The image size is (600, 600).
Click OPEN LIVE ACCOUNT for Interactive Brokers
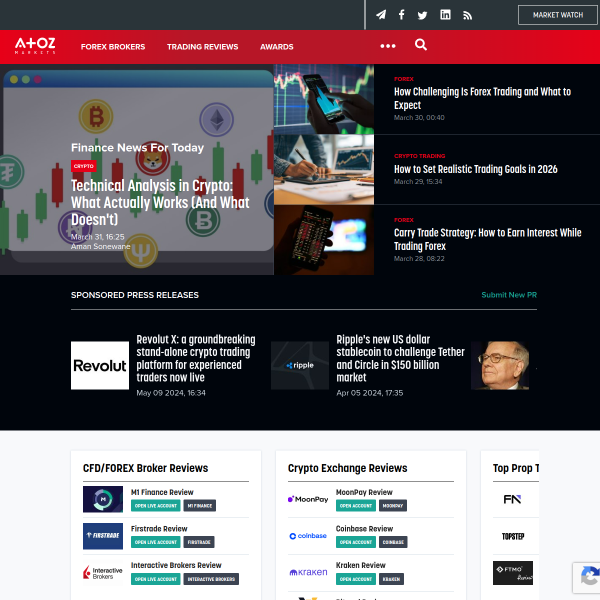[x=156, y=579]
